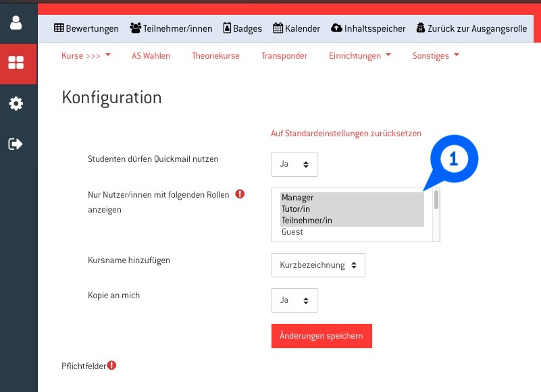
Task: Go to the Transponder menu item
Action: coord(284,56)
